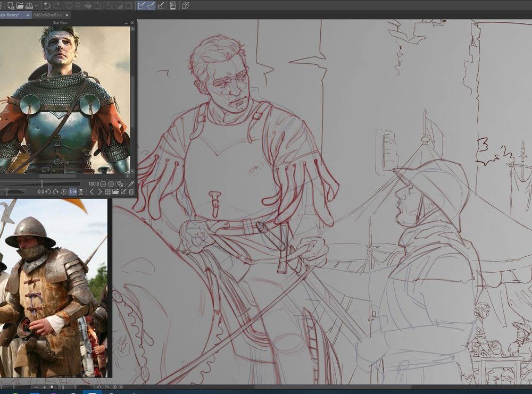This screenshot has width=532, height=394.
Task: Click Sub View zoom value 100.0
Action: point(94,184)
